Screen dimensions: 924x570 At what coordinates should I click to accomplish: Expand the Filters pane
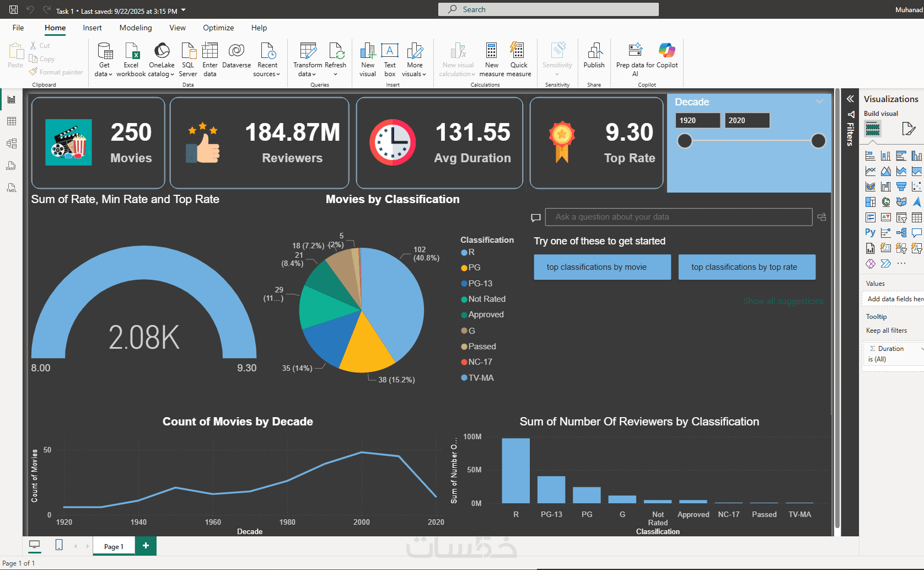[x=850, y=99]
